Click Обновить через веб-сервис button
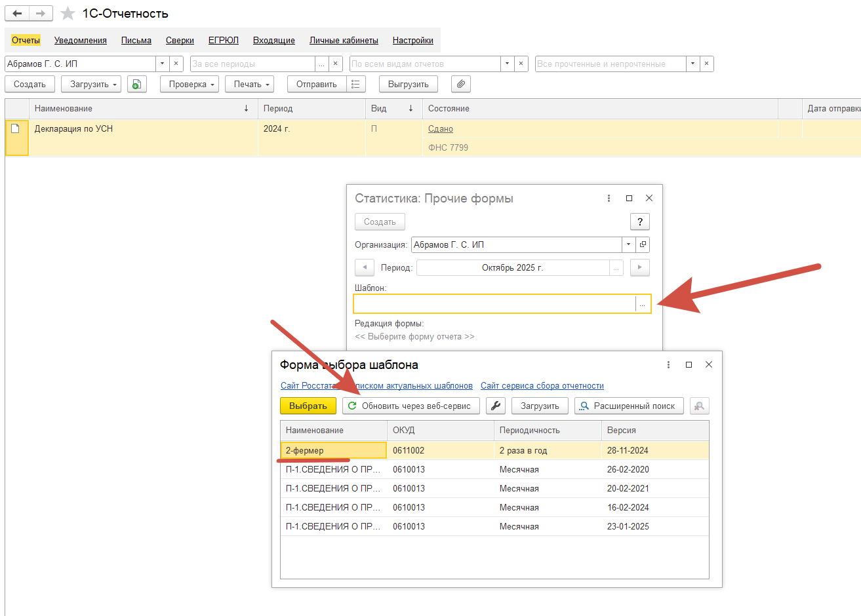The height and width of the screenshot is (616, 861). [x=410, y=406]
